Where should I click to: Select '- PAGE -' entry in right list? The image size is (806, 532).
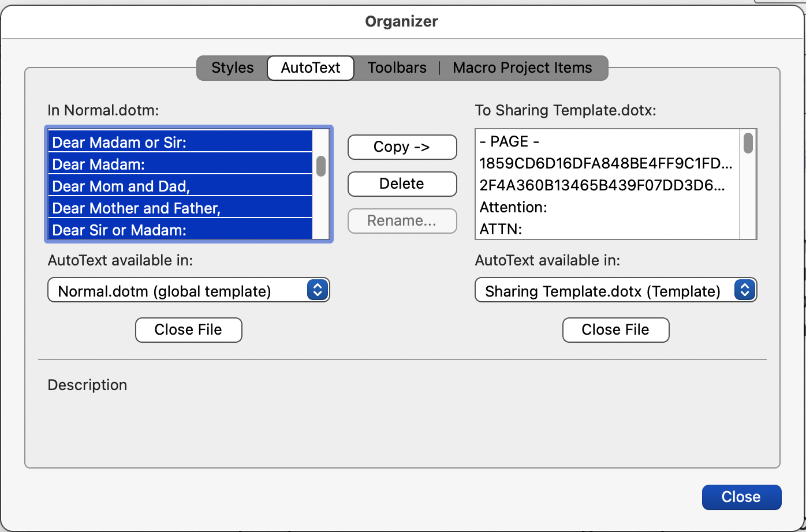607,141
